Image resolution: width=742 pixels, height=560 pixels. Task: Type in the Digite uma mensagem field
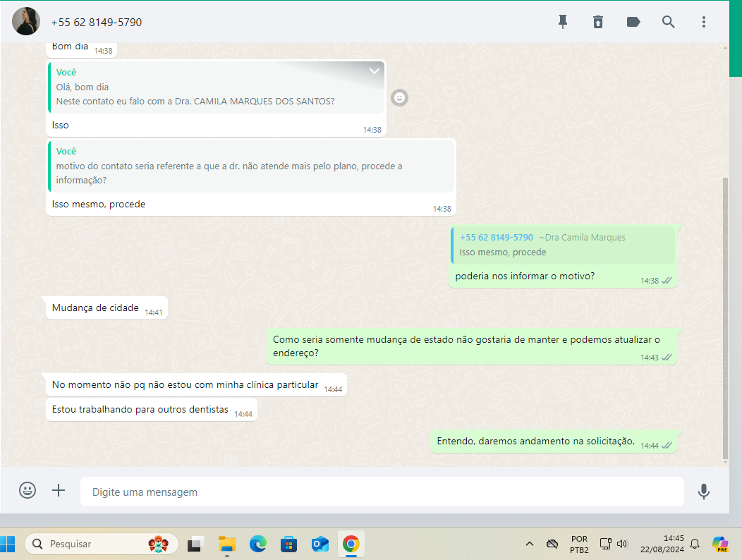tap(381, 492)
